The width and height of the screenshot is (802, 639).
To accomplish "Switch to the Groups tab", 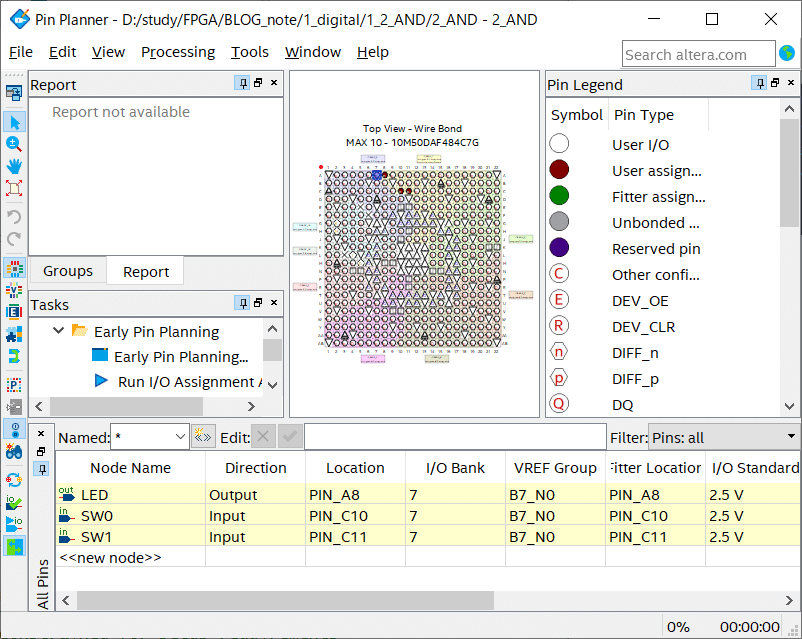I will (x=68, y=271).
